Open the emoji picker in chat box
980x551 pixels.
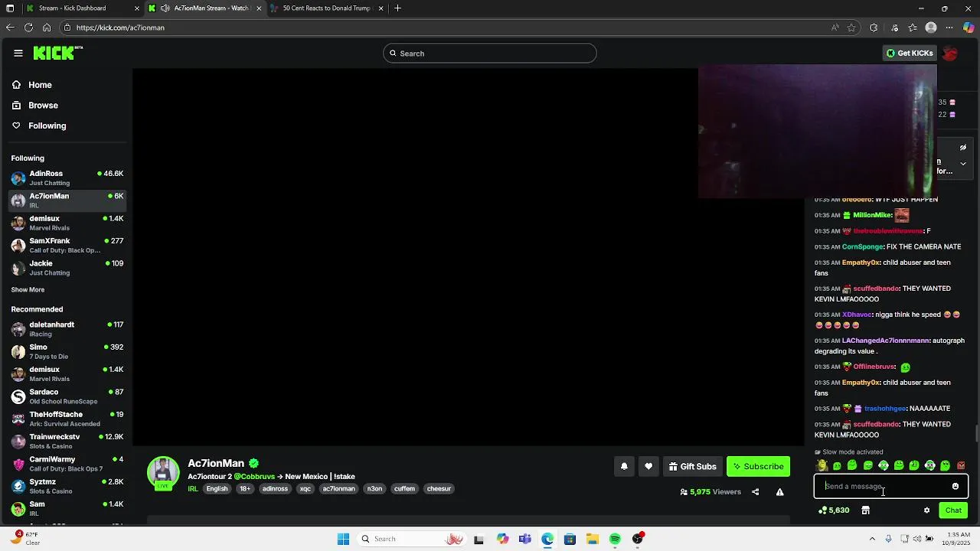(x=955, y=486)
